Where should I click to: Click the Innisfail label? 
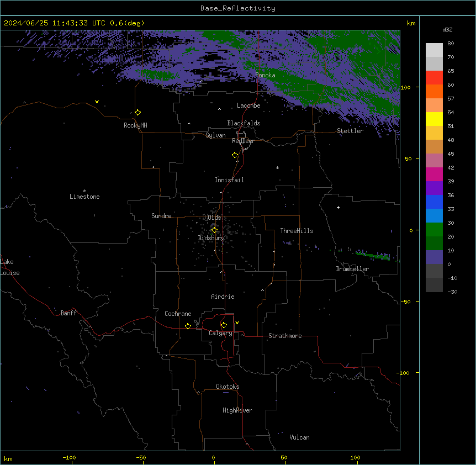229,180
